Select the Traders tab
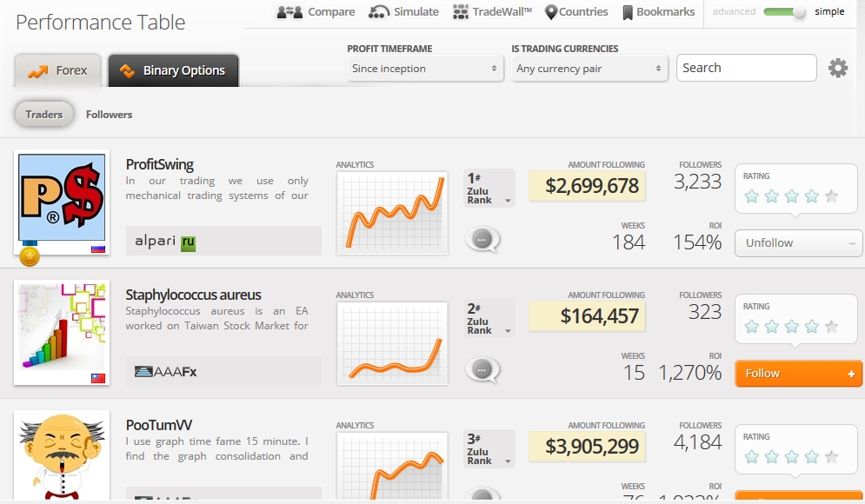The height and width of the screenshot is (504, 865). coord(44,115)
